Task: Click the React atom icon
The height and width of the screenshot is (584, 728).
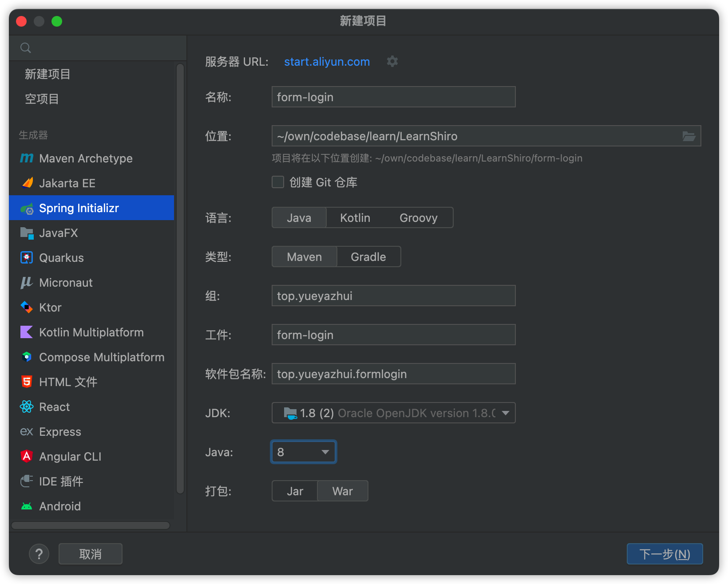Action: pos(27,406)
